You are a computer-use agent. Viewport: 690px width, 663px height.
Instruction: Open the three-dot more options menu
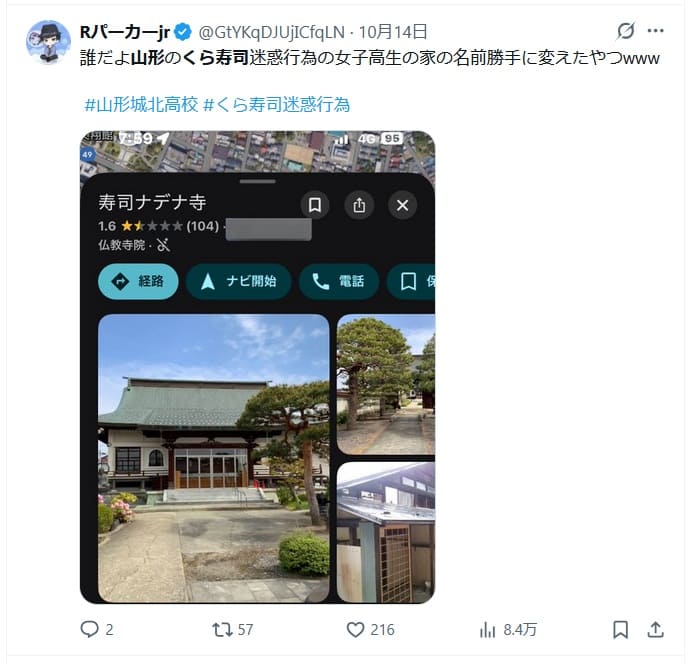coord(656,31)
